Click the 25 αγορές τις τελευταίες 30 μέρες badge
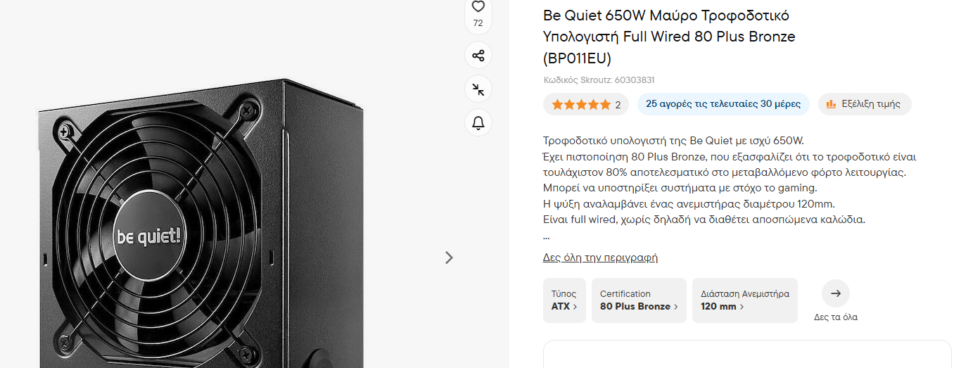The height and width of the screenshot is (368, 980). 723,104
